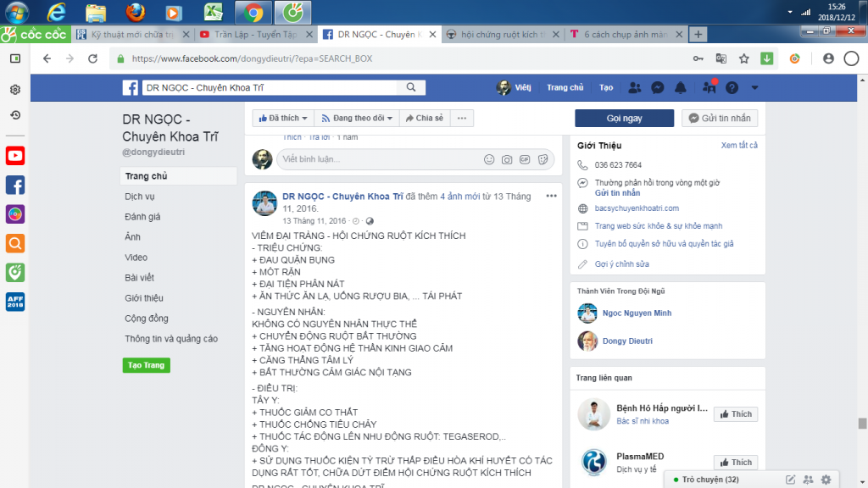Image resolution: width=868 pixels, height=488 pixels.
Task: Open Facebook friend requests icon
Action: tap(634, 87)
